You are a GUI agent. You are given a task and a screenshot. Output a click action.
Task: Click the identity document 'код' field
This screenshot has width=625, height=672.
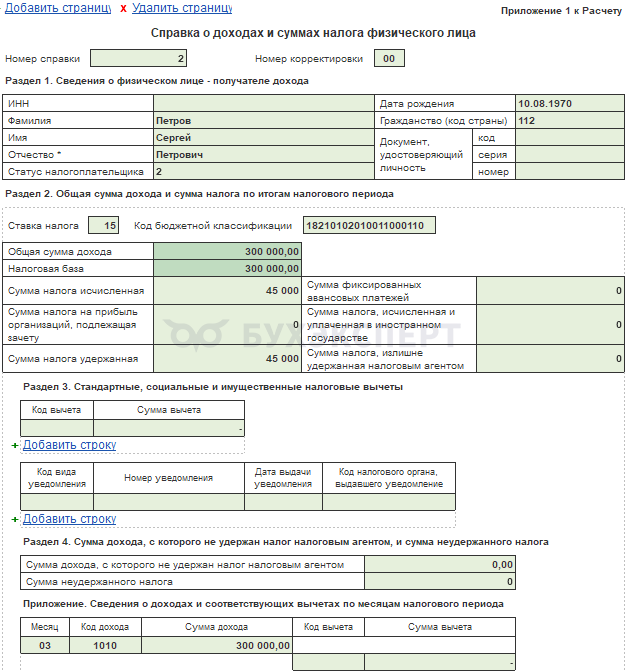[570, 138]
